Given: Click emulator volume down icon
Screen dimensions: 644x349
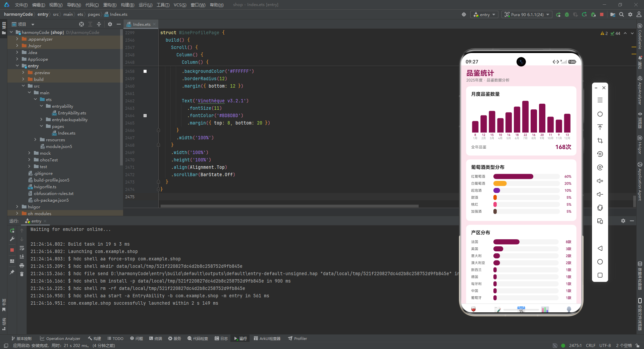Looking at the screenshot, I should (600, 194).
